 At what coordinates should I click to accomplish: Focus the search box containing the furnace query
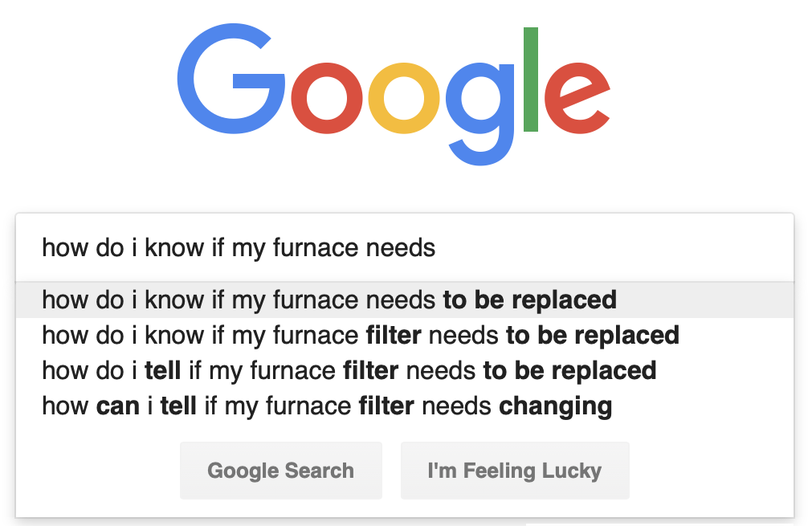[x=405, y=247]
